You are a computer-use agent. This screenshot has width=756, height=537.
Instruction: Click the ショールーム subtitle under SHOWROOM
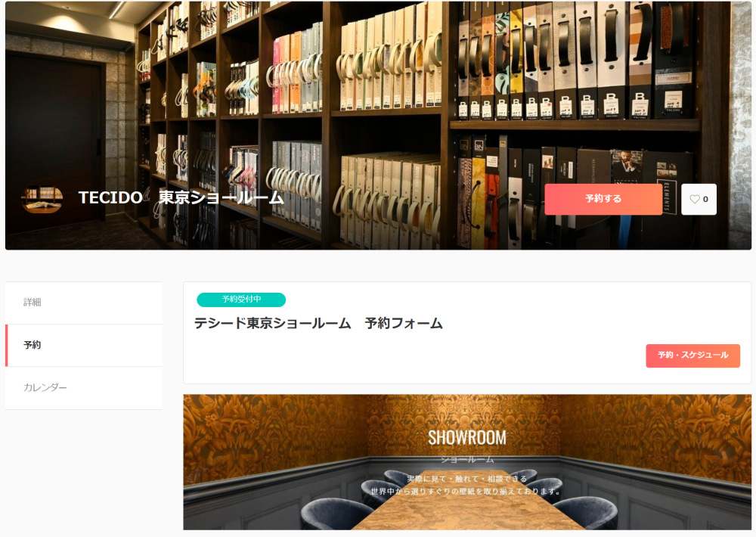(x=467, y=459)
